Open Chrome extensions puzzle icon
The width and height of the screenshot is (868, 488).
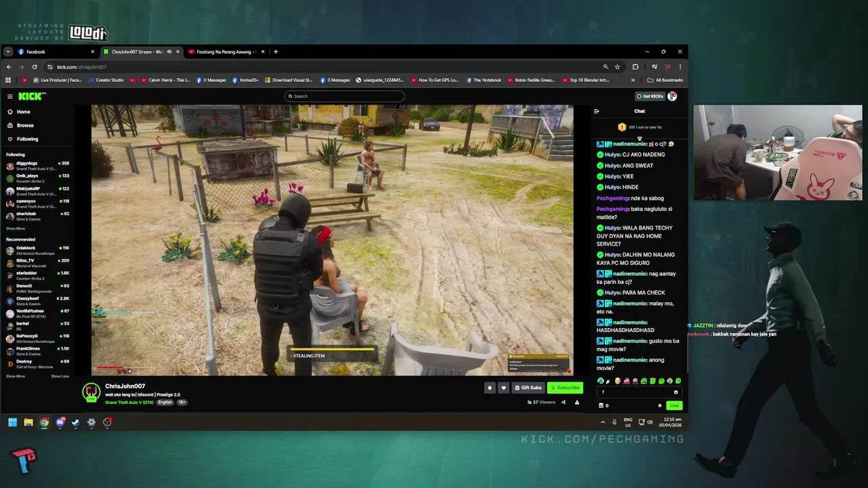pyautogui.click(x=635, y=67)
